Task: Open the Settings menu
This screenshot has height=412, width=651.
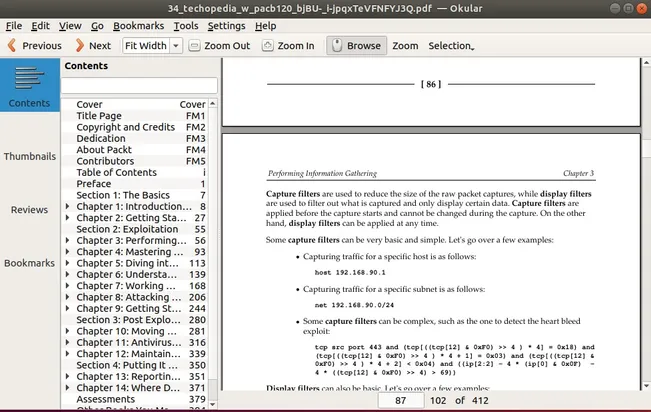Action: (226, 25)
